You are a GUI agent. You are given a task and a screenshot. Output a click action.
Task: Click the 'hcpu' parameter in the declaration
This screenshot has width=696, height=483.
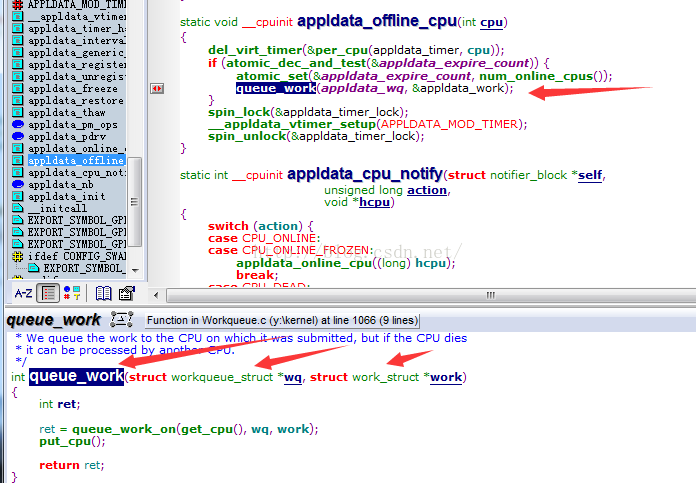374,202
